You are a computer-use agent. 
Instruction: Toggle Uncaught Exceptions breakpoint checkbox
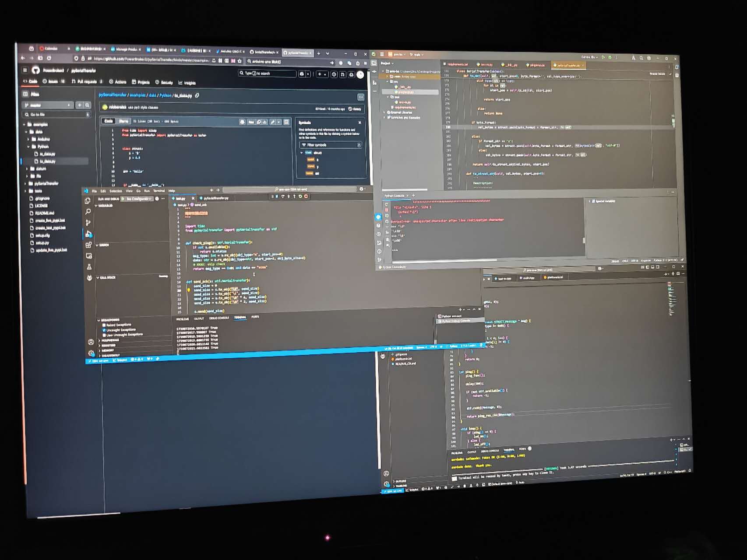click(104, 330)
